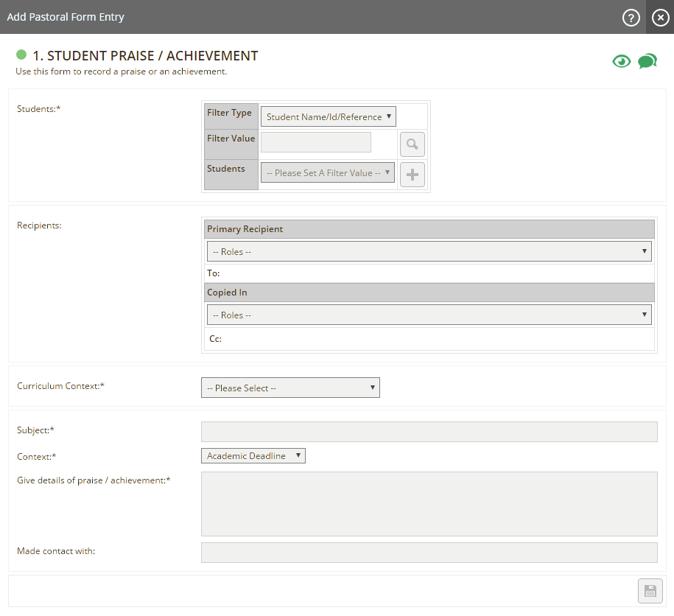Focus the Subject input field
Screen dimensions: 674x616
429,432
